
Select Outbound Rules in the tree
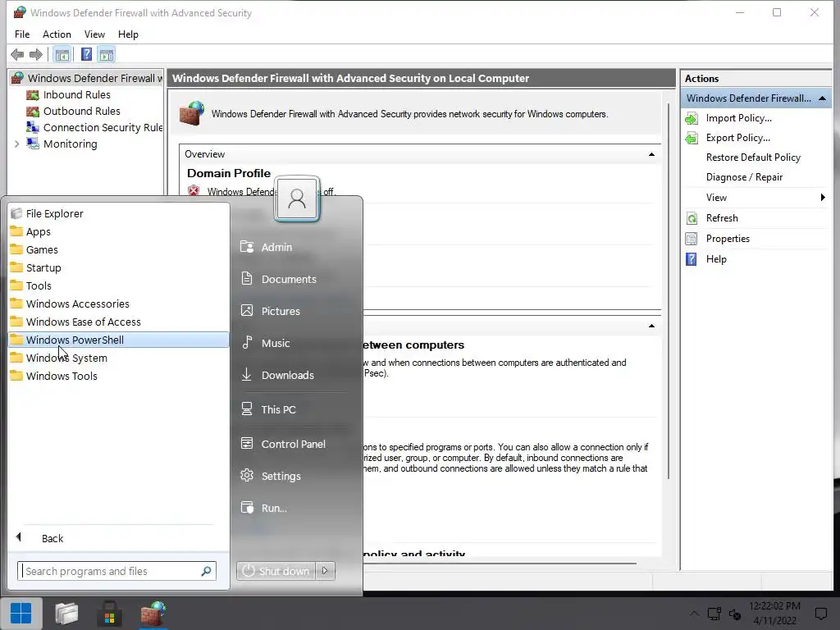81,112
